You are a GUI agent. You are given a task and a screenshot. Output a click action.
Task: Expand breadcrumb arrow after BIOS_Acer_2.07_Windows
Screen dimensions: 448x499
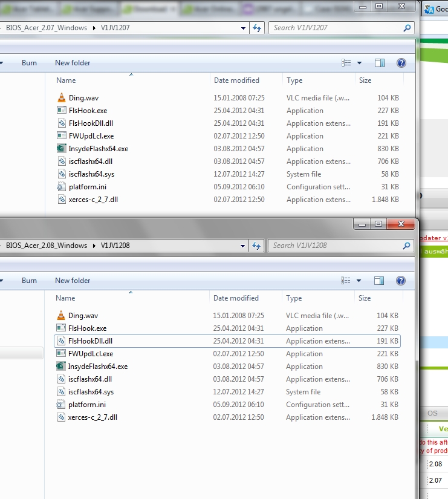coord(94,28)
